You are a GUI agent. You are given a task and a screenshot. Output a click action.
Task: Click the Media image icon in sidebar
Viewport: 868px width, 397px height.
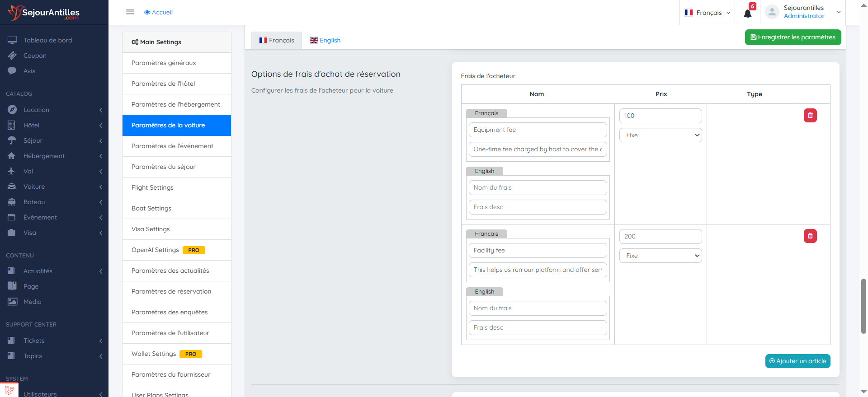[x=12, y=302]
